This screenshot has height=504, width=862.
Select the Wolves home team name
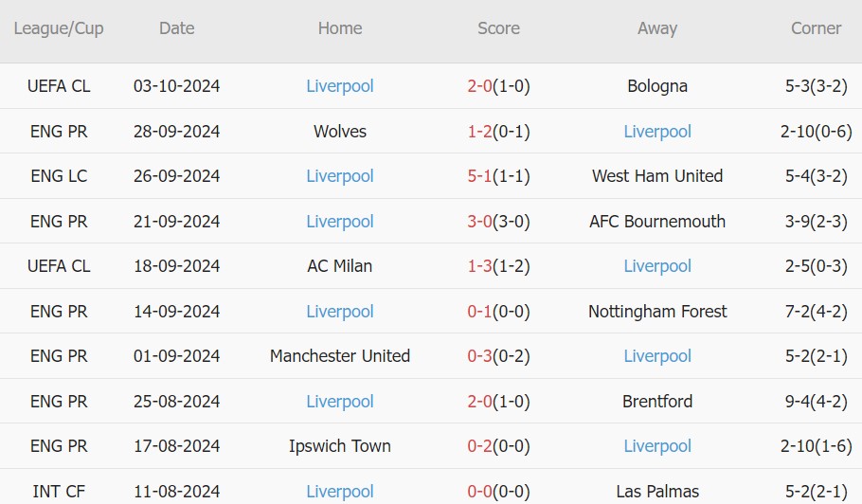[x=340, y=132]
